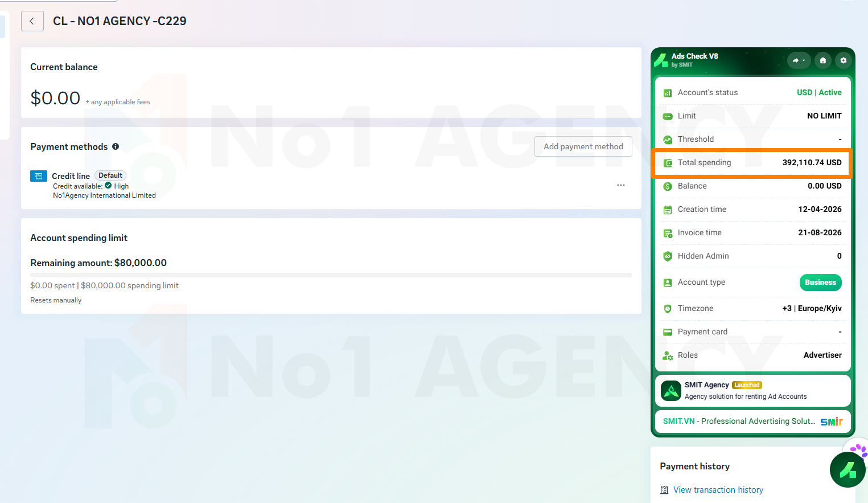Click the Payment methods info icon
This screenshot has width=868, height=503.
coord(116,146)
